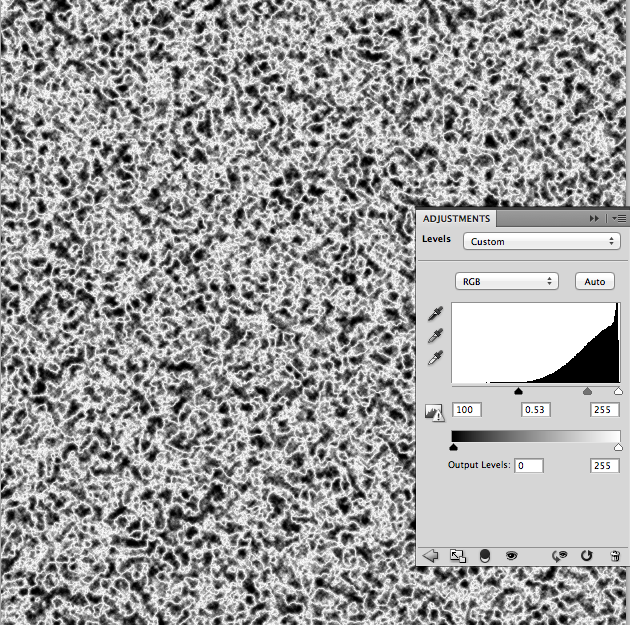The width and height of the screenshot is (630, 625).
Task: Select the Adjustments tab
Action: (x=456, y=219)
